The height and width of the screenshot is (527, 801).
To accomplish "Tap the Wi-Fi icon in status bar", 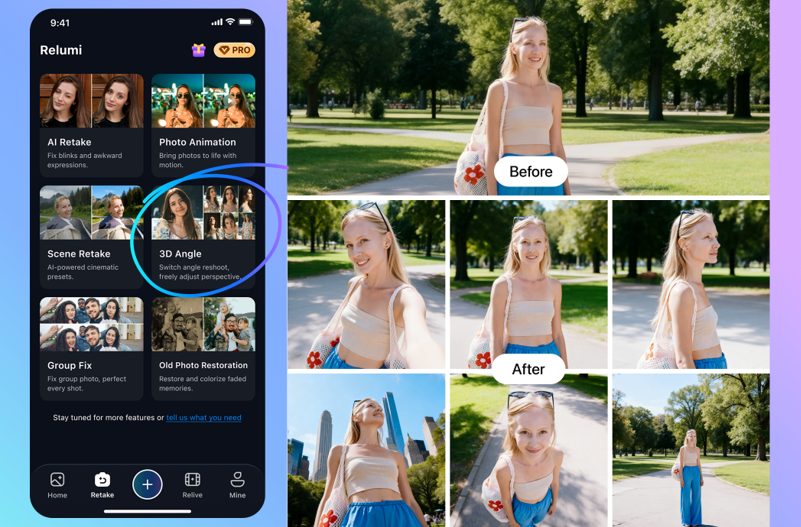I will (x=230, y=22).
